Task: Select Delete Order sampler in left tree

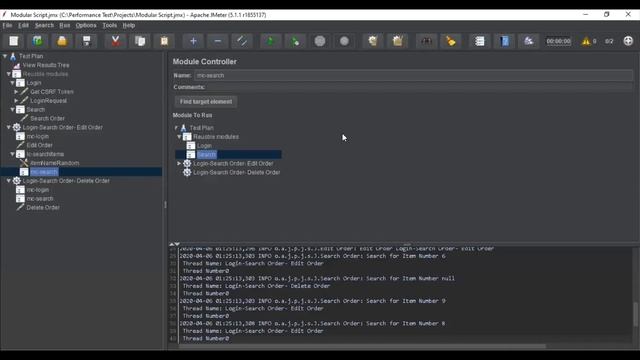Action: tap(43, 207)
